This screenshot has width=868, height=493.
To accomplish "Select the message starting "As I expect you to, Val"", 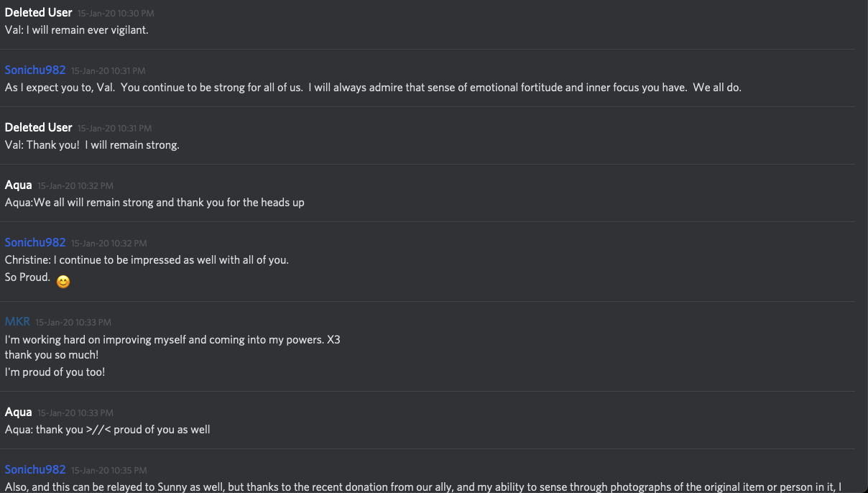I will [373, 88].
